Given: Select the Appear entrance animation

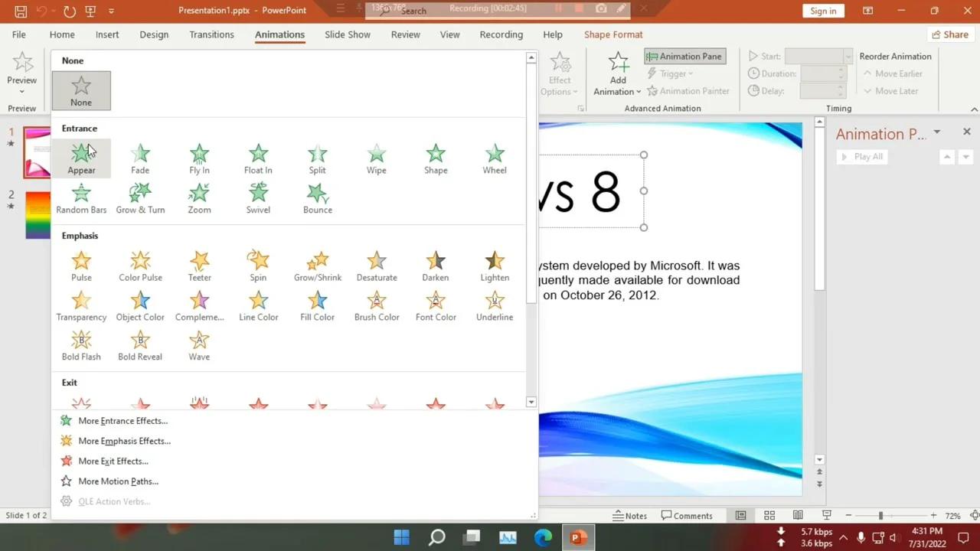Looking at the screenshot, I should (x=81, y=158).
